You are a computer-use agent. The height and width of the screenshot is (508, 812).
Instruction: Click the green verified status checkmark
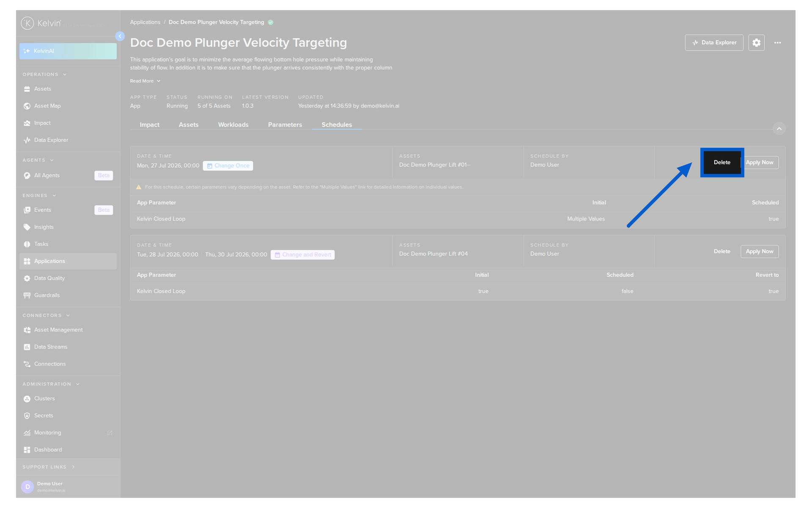[271, 22]
